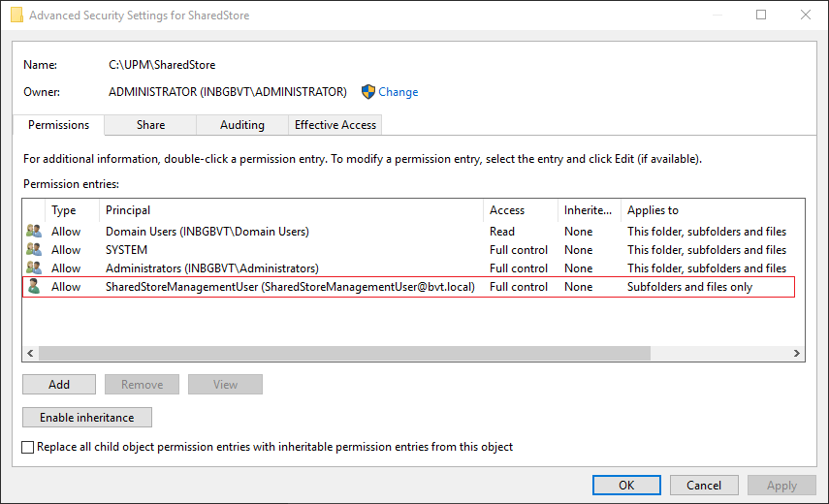Click the Change owner link
Screen dimensions: 829x504
point(399,92)
